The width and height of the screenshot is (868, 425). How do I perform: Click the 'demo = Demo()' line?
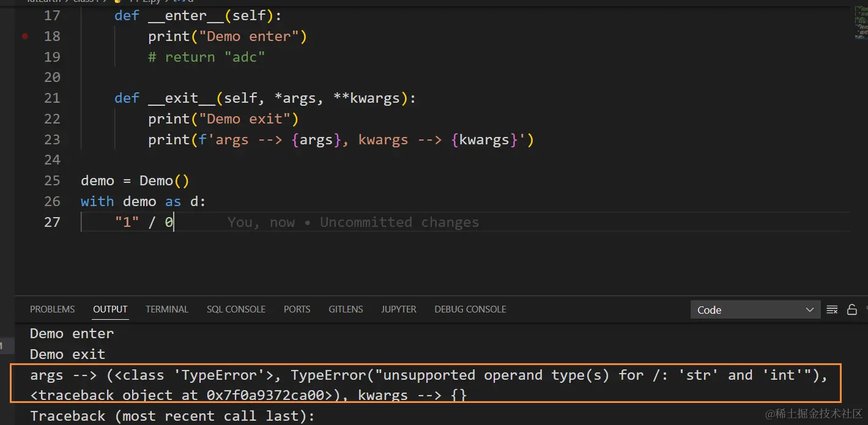click(x=135, y=180)
